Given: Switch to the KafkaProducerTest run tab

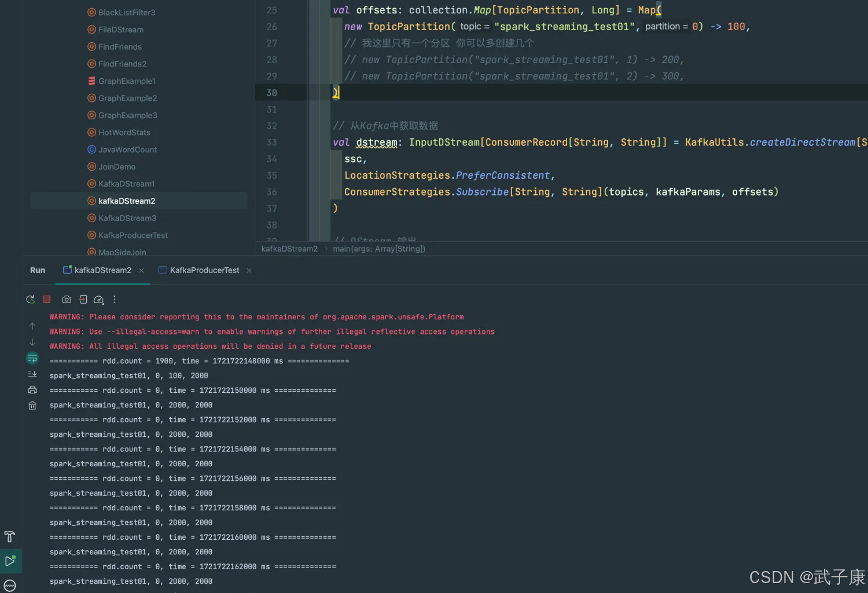Looking at the screenshot, I should pos(204,270).
